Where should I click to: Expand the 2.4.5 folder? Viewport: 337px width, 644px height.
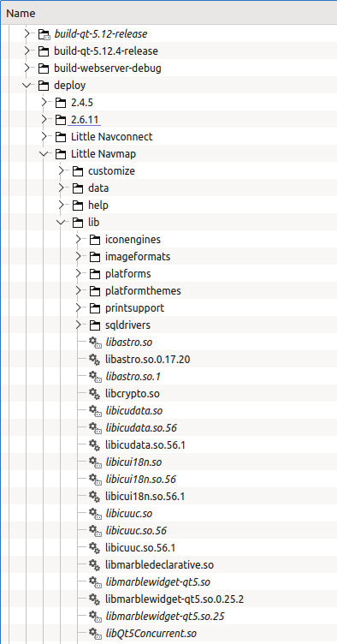(44, 102)
